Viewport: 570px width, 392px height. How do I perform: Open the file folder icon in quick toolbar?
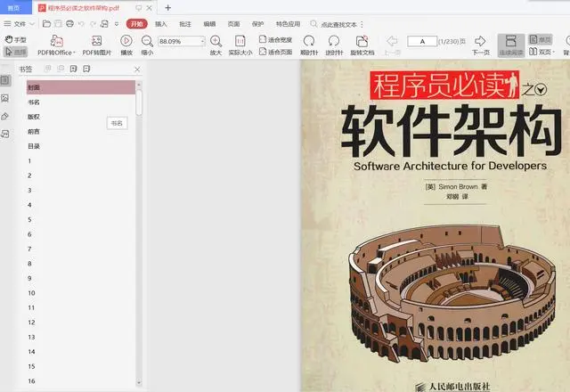(46, 24)
